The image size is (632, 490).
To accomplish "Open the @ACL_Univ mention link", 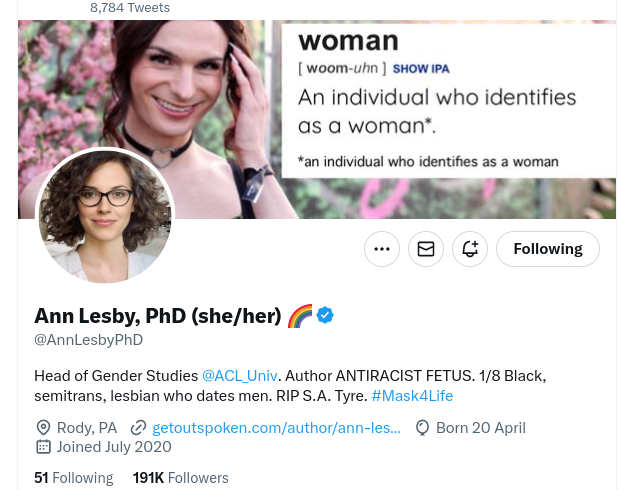I will coord(239,376).
